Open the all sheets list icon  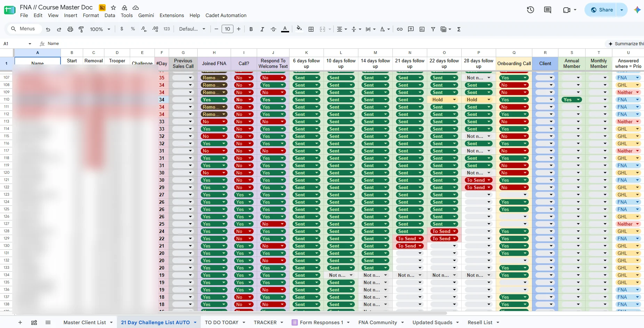click(48, 322)
